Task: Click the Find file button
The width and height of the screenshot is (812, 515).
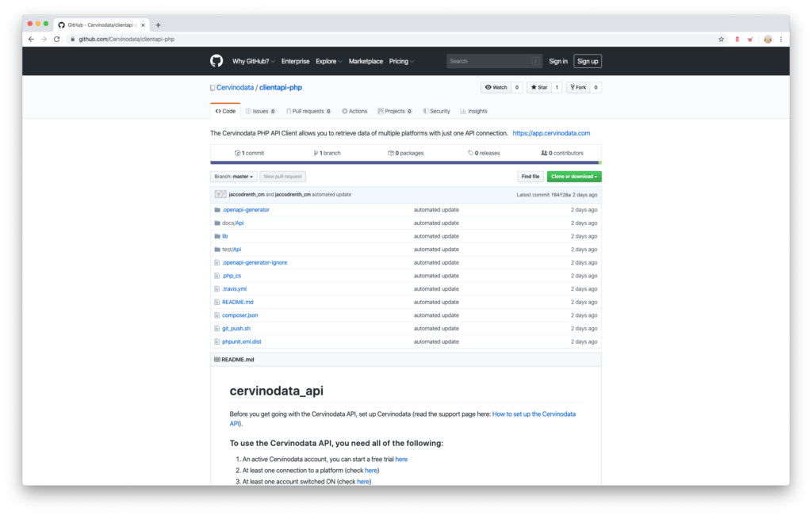Action: tap(530, 177)
